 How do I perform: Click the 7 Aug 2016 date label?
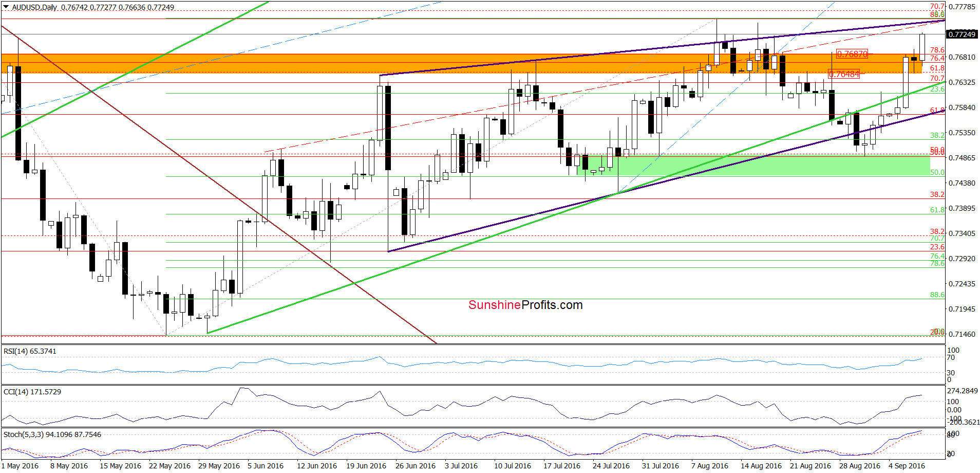710,466
